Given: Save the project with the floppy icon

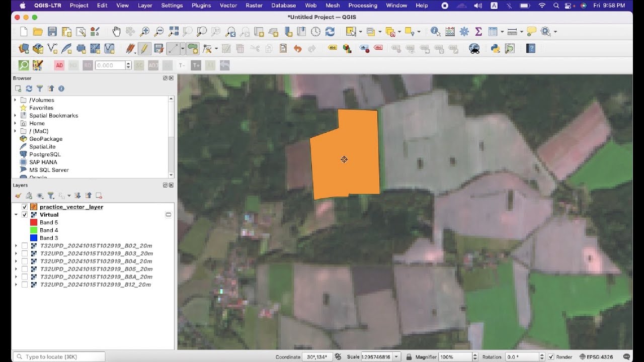Looking at the screenshot, I should [x=52, y=32].
